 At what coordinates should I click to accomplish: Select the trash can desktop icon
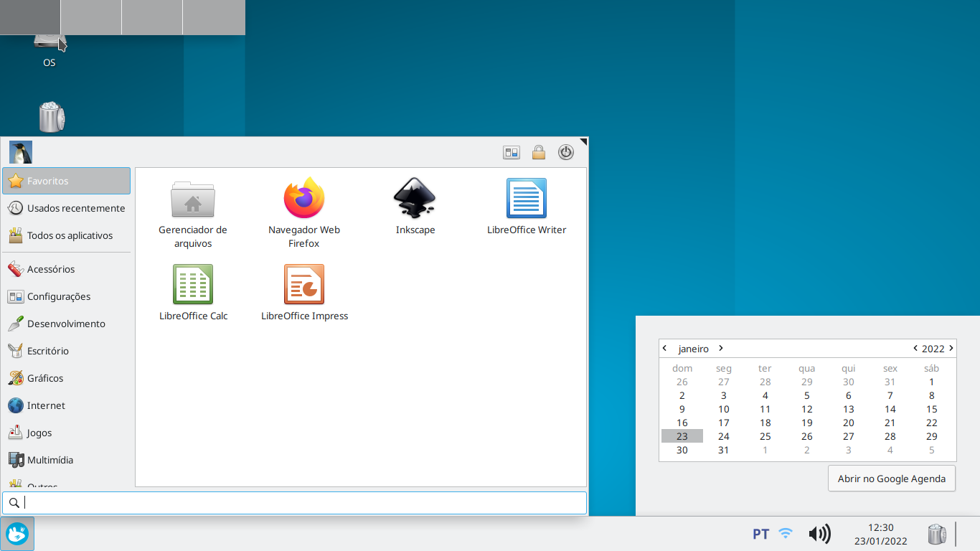pos(52,117)
